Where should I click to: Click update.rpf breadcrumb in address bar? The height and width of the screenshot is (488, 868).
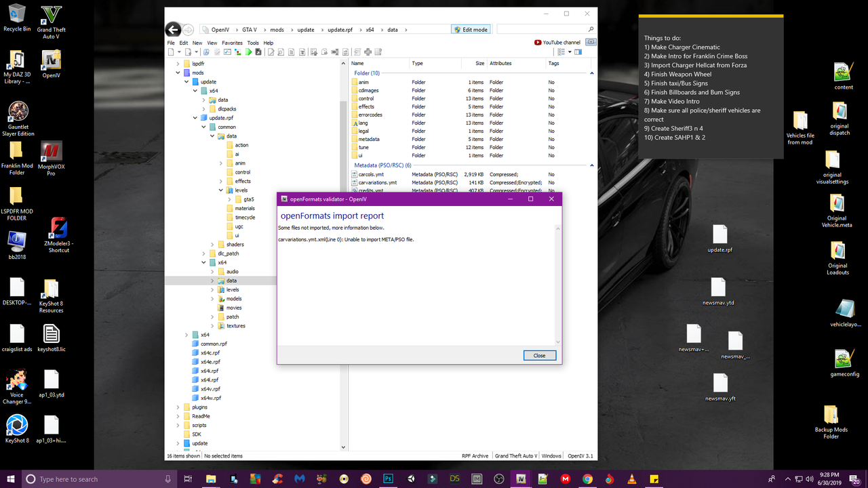[x=340, y=30]
